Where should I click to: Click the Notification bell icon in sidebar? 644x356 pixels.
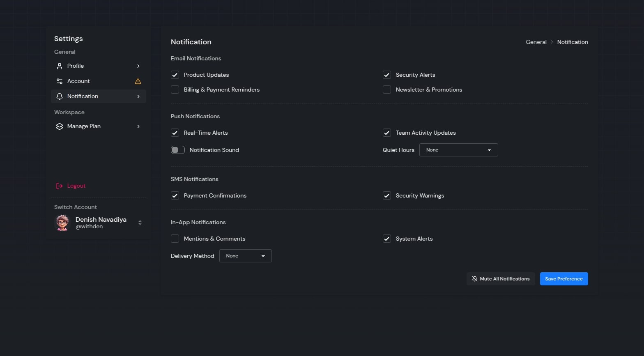[60, 96]
